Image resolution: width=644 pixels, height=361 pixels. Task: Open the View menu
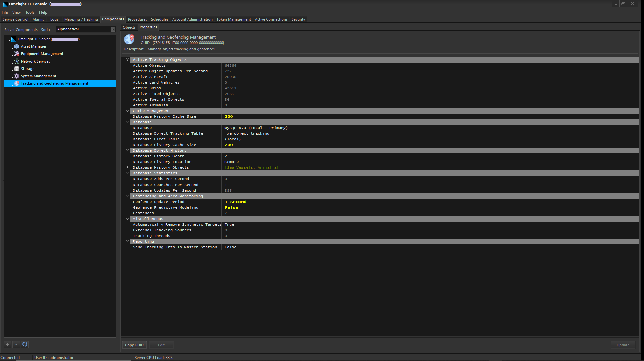(x=16, y=12)
